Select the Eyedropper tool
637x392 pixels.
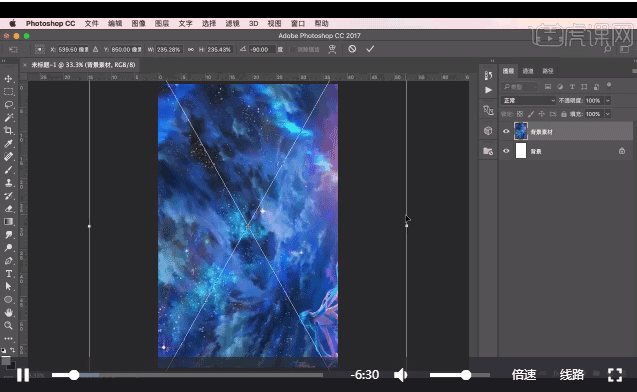9,143
